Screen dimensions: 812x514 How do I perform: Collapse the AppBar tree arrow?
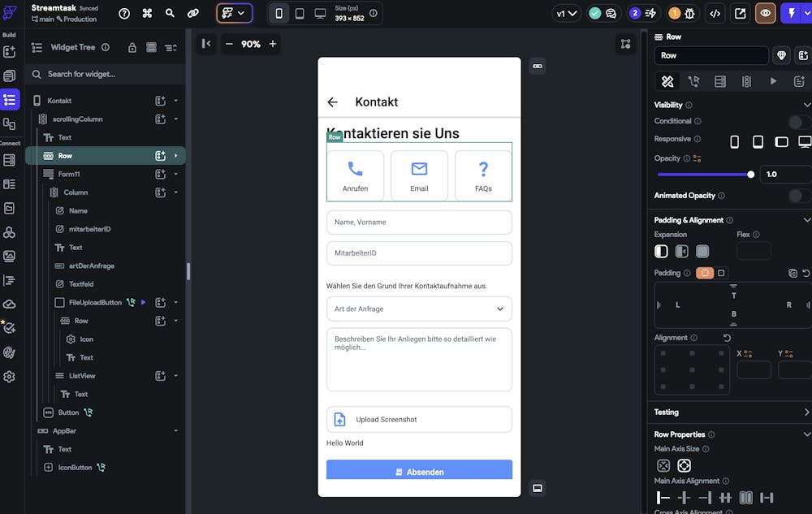coord(176,430)
